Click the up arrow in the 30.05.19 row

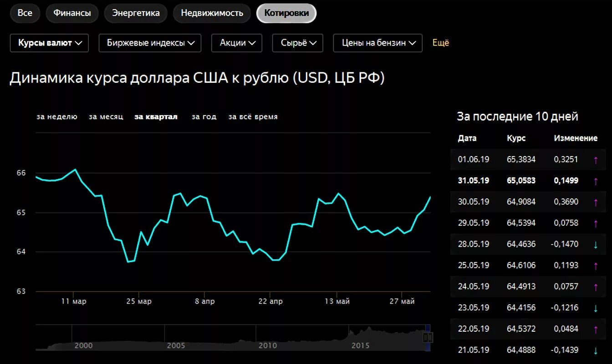pyautogui.click(x=596, y=202)
